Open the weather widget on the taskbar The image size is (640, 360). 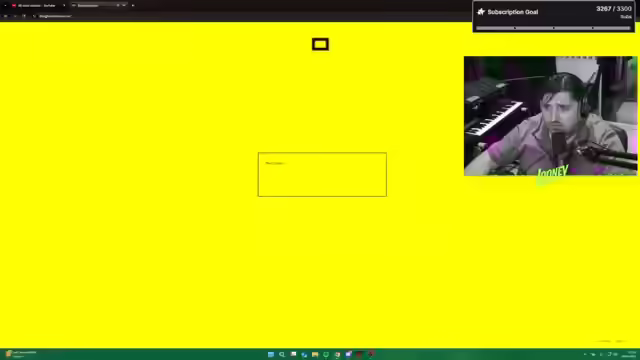coord(20,354)
